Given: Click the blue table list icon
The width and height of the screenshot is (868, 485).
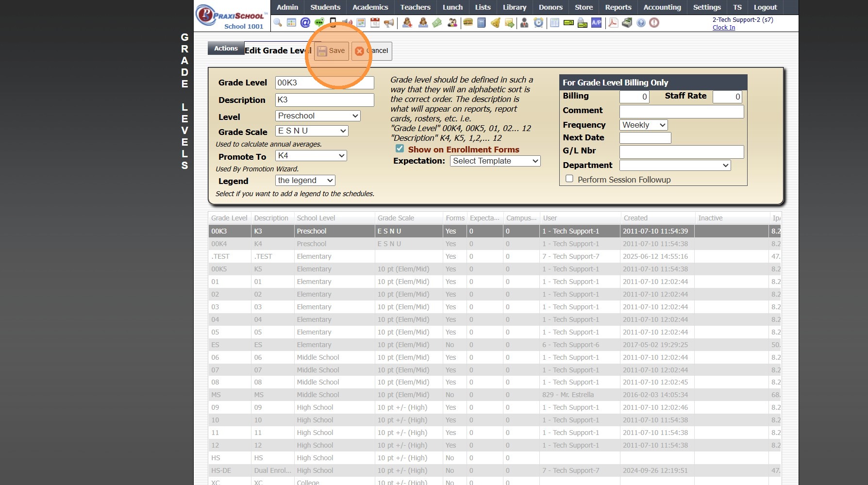Looking at the screenshot, I should click(x=554, y=23).
